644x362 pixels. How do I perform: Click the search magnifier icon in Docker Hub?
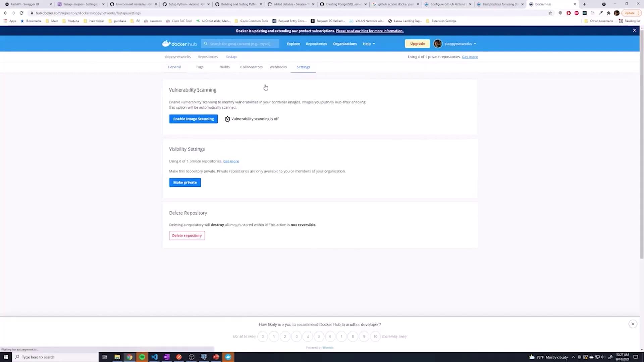(x=206, y=44)
